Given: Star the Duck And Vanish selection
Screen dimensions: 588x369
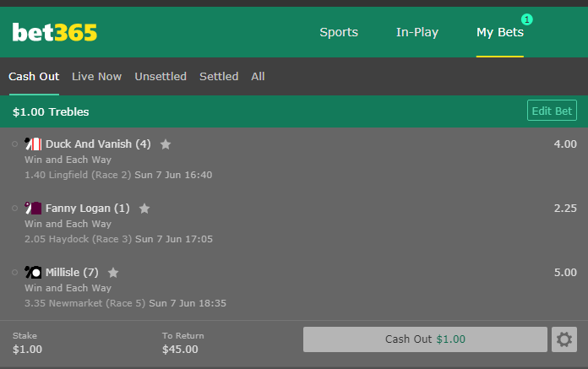Looking at the screenshot, I should point(166,144).
